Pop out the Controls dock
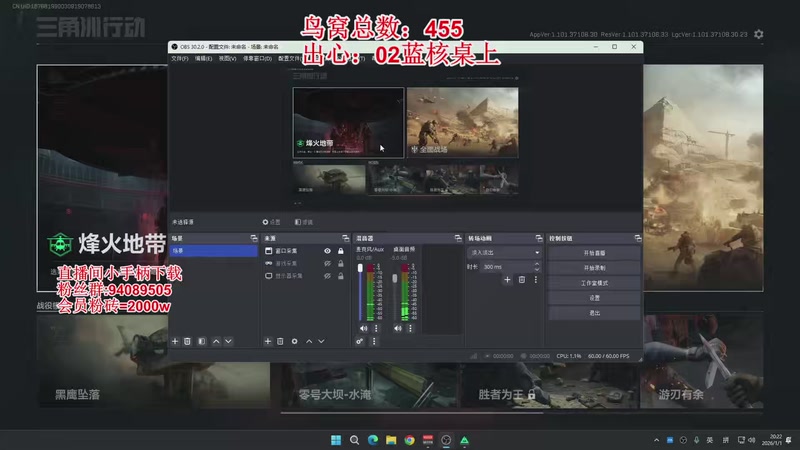This screenshot has width=800, height=450. 637,238
